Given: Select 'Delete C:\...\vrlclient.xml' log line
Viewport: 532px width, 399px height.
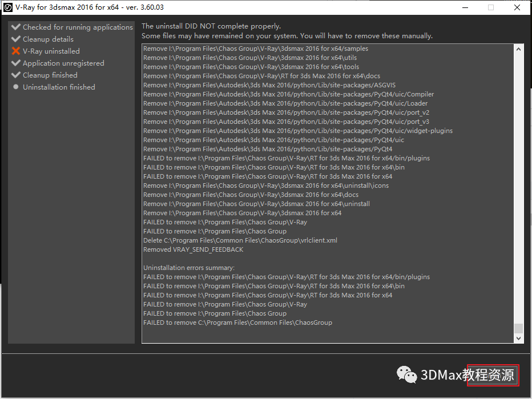Looking at the screenshot, I should pos(240,240).
